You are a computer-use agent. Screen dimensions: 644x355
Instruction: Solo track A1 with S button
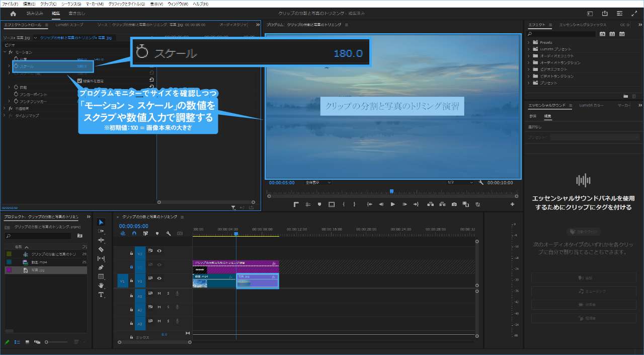click(x=168, y=294)
